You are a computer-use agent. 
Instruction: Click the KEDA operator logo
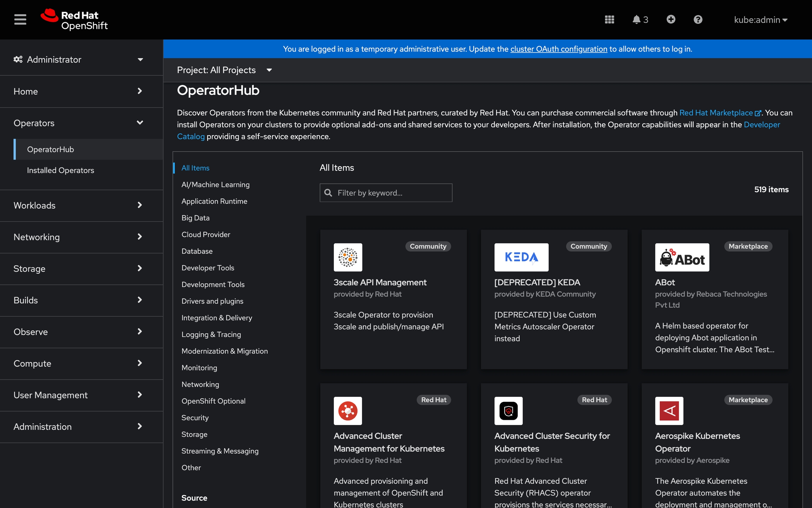(521, 257)
